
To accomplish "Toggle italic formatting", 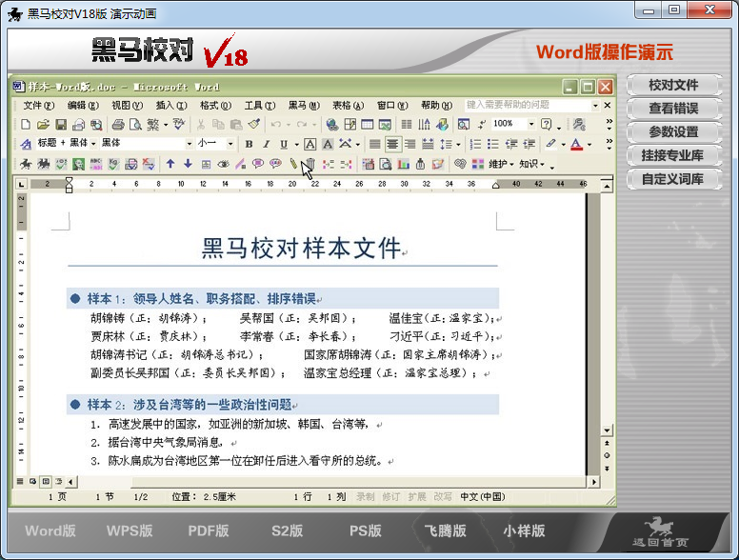I will [267, 144].
